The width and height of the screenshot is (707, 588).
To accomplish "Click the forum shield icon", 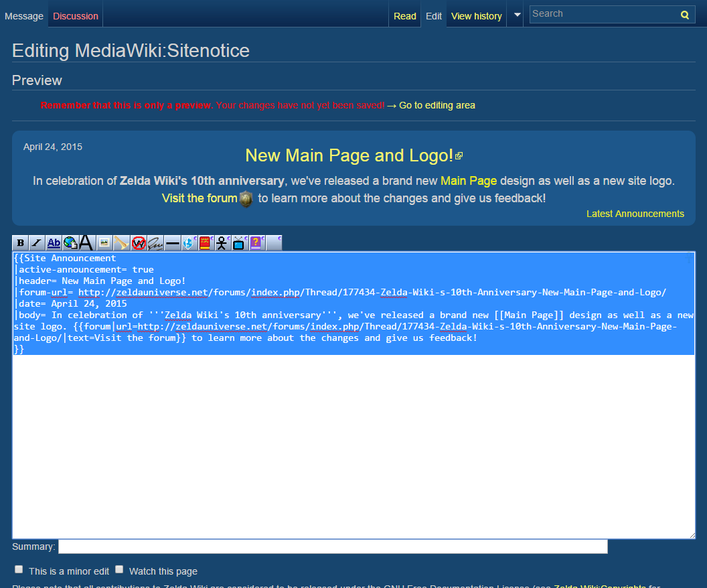I will [246, 199].
